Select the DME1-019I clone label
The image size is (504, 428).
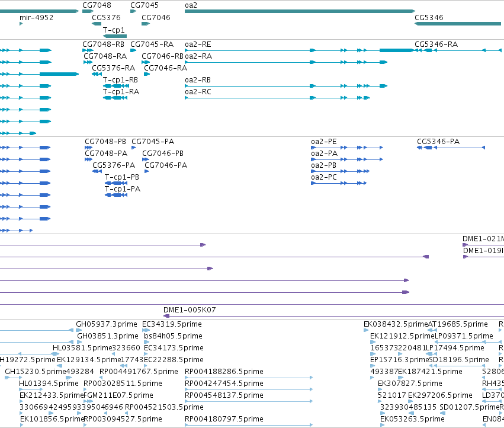click(x=483, y=251)
